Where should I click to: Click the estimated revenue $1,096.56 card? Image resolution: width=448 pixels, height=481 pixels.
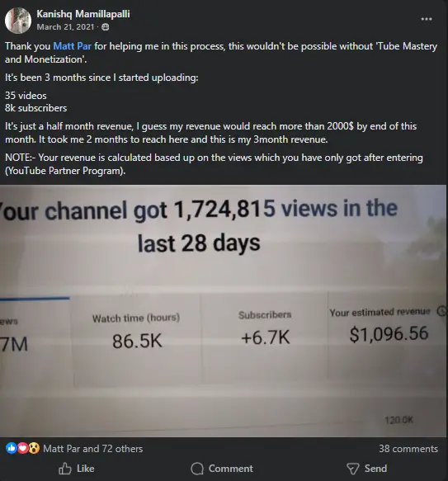(x=387, y=334)
